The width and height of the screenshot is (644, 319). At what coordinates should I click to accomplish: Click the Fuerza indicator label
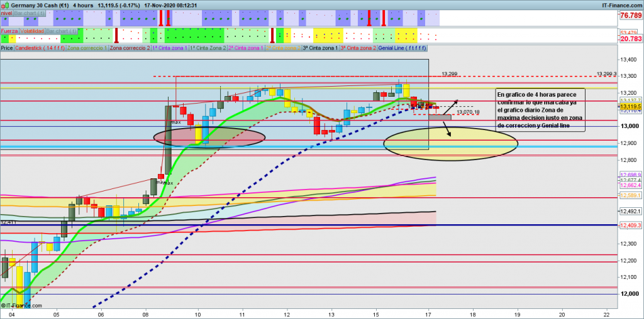[9, 30]
